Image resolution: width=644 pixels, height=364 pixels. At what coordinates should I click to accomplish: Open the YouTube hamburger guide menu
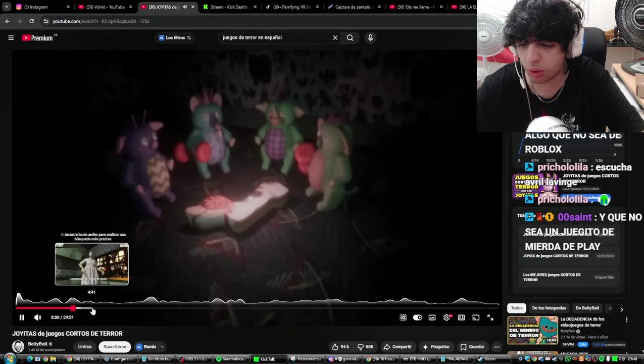(11, 37)
